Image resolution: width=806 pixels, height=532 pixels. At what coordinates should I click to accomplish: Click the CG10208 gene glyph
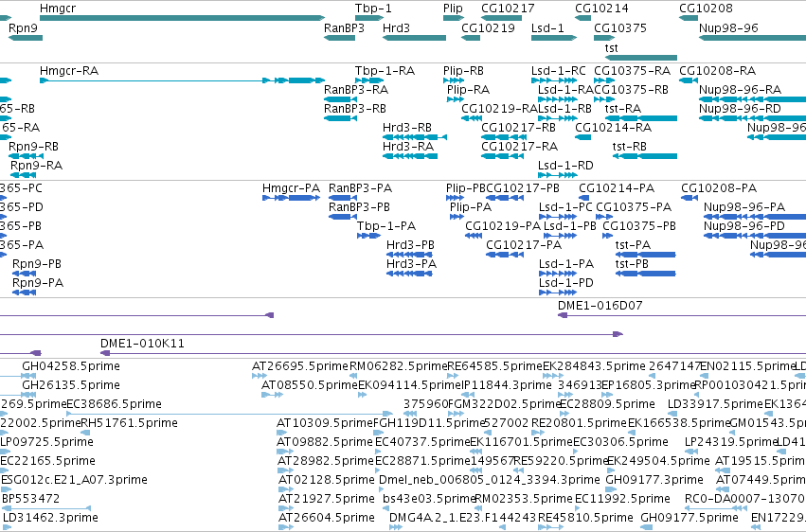click(689, 18)
